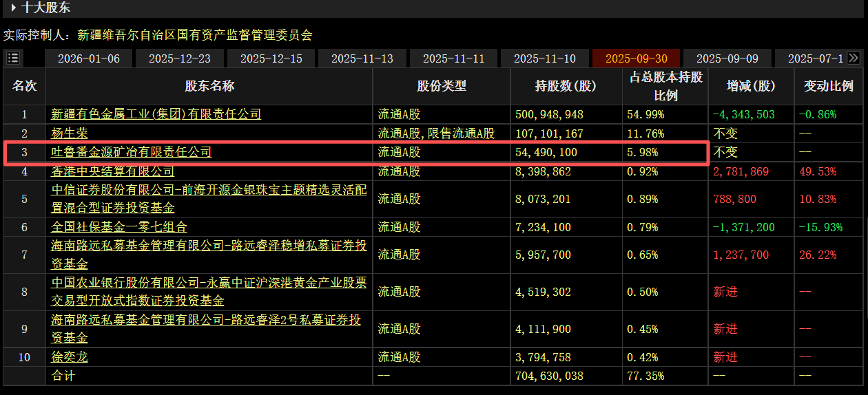Viewport: 868px width, 395px height.
Task: Click the 股东名称 column header
Action: (209, 86)
